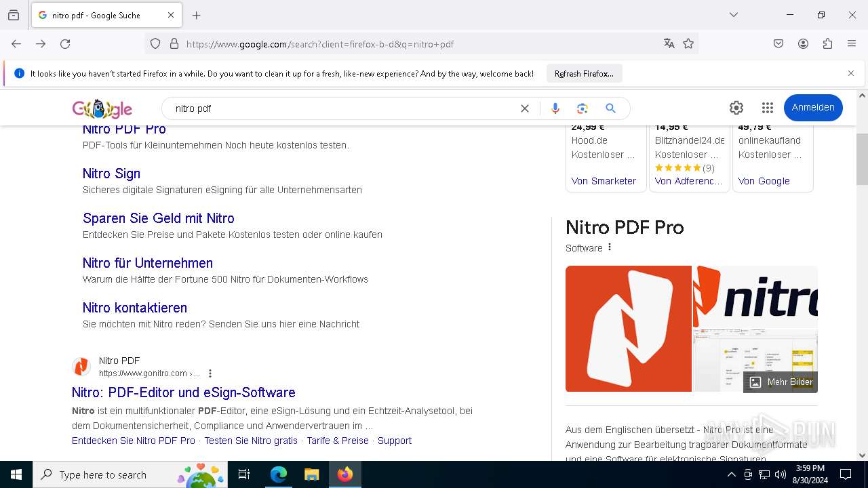Reload the current page
The height and width of the screenshot is (488, 868).
(65, 44)
